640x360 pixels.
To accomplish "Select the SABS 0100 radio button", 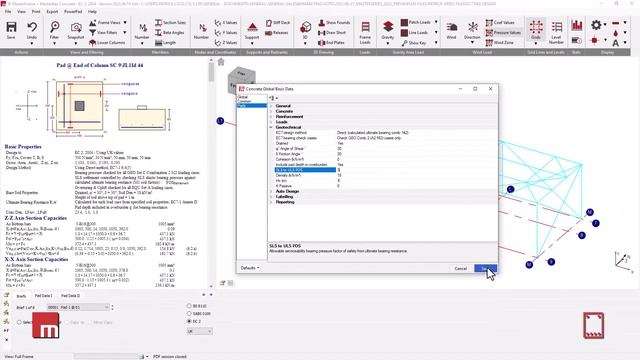I will click(189, 313).
